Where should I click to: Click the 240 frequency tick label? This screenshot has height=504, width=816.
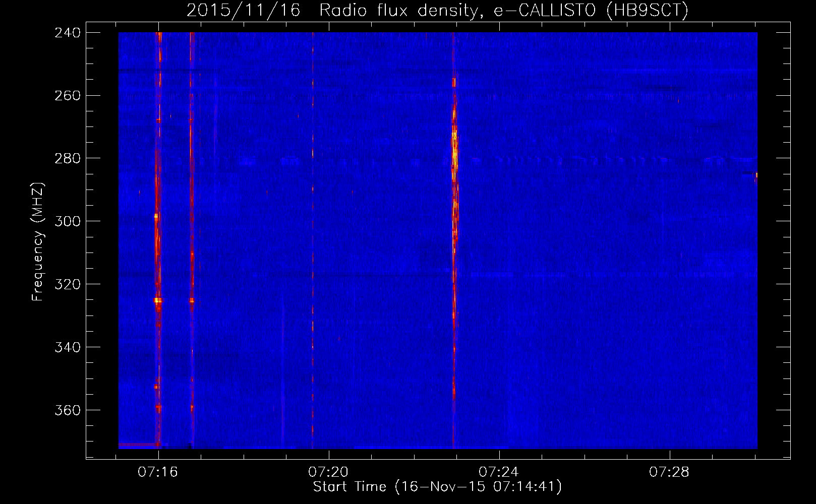(68, 33)
